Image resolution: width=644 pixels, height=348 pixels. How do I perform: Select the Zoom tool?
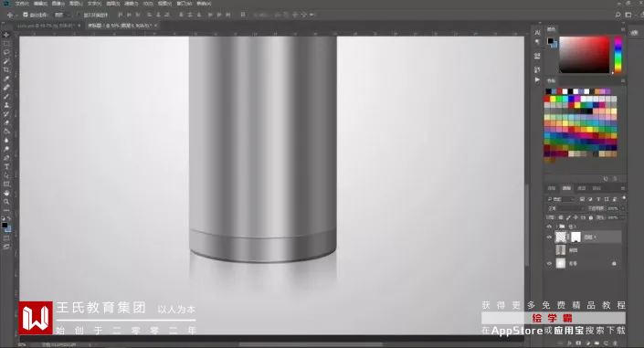[6, 202]
